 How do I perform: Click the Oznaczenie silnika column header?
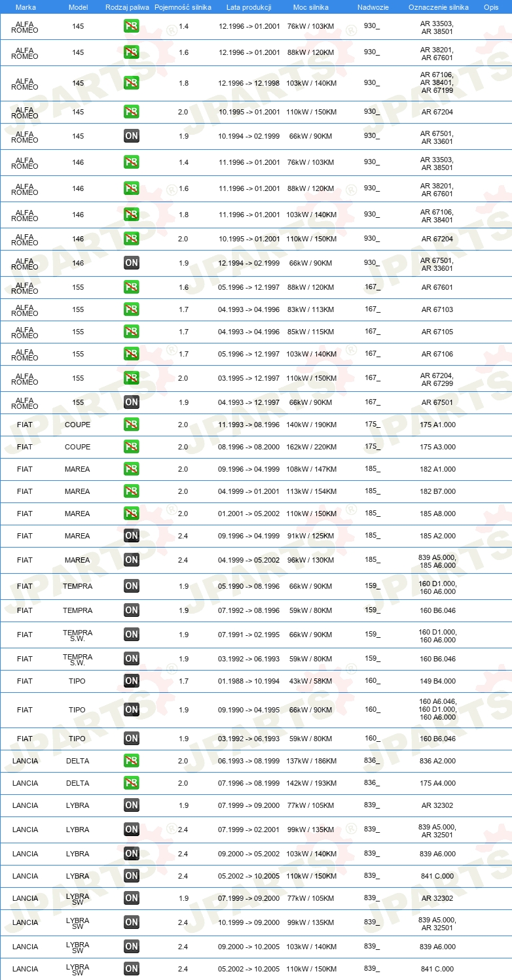pyautogui.click(x=438, y=7)
